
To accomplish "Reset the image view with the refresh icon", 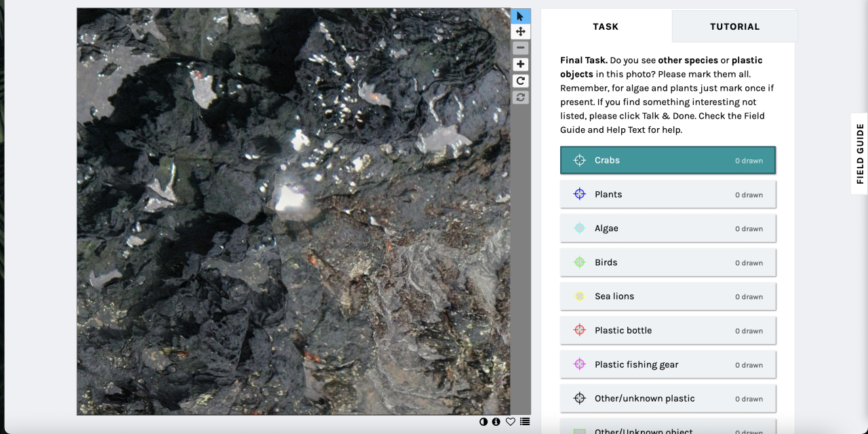I will (520, 98).
